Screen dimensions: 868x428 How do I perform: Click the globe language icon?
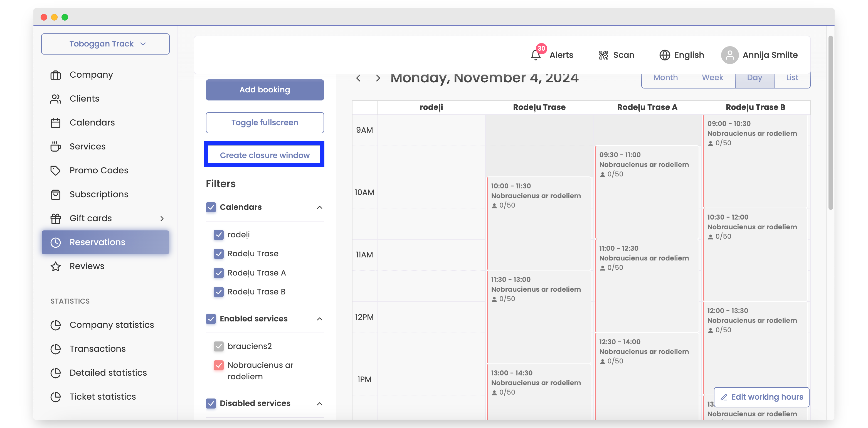click(x=664, y=55)
